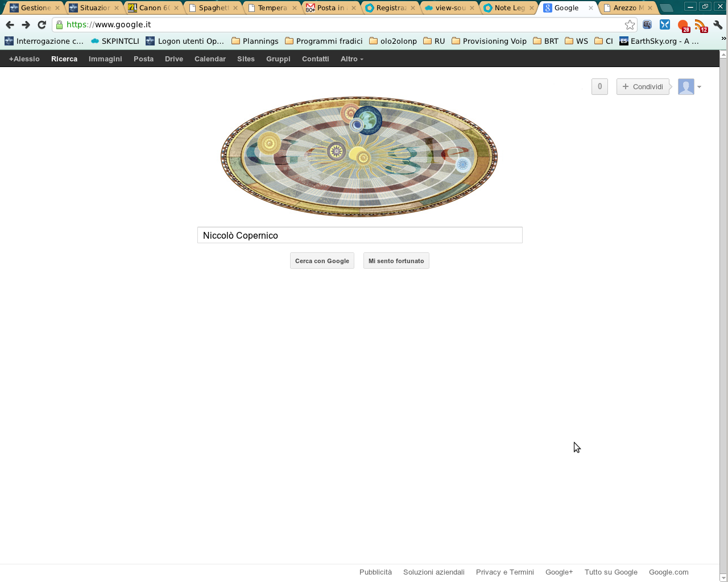
Task: Click the Cerca con Google button
Action: 322,261
